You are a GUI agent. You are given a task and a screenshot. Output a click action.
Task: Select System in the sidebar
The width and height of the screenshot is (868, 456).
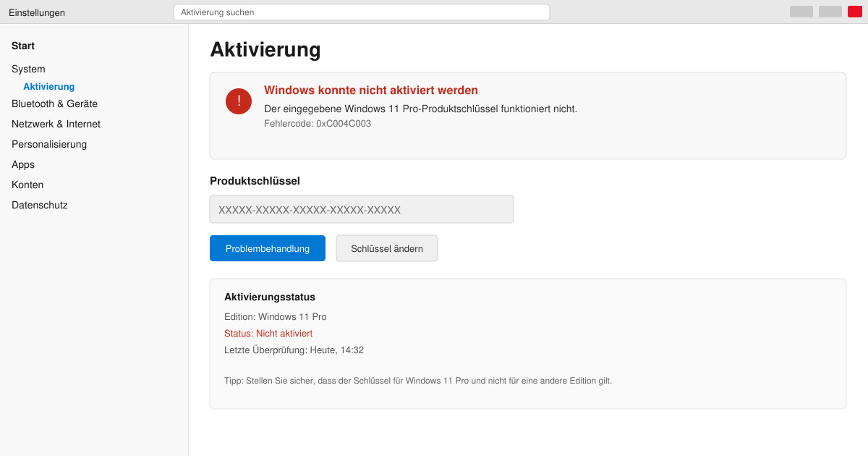(x=28, y=69)
